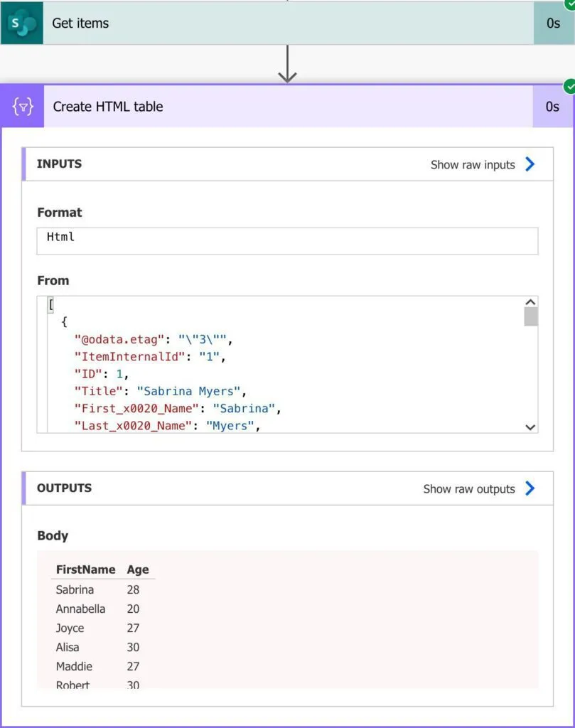Click the scrollbar thumb in From box
This screenshot has width=575, height=728.
point(530,317)
